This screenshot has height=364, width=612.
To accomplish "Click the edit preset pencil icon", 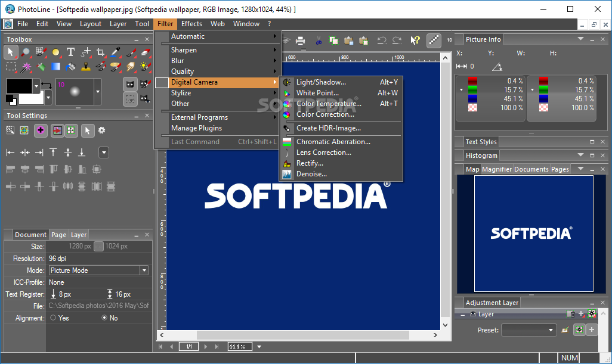I will [x=565, y=330].
